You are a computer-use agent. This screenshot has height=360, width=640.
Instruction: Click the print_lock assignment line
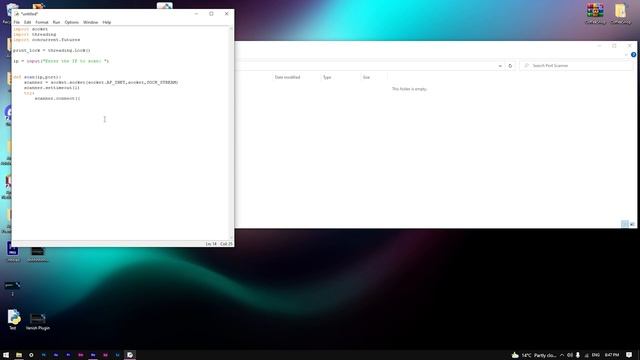point(51,50)
